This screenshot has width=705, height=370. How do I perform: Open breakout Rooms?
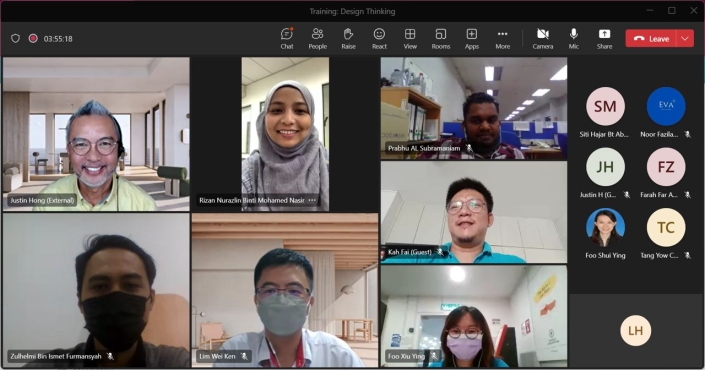coord(441,39)
